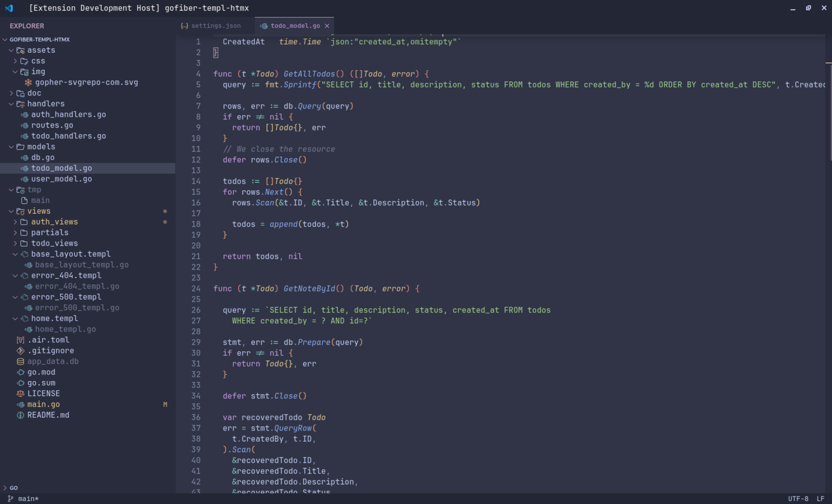Click the .air.toml file icon
This screenshot has height=504, width=832.
tap(20, 340)
